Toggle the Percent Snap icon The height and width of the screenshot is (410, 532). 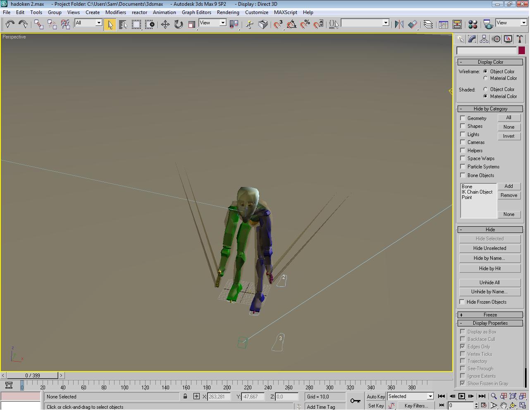305,24
